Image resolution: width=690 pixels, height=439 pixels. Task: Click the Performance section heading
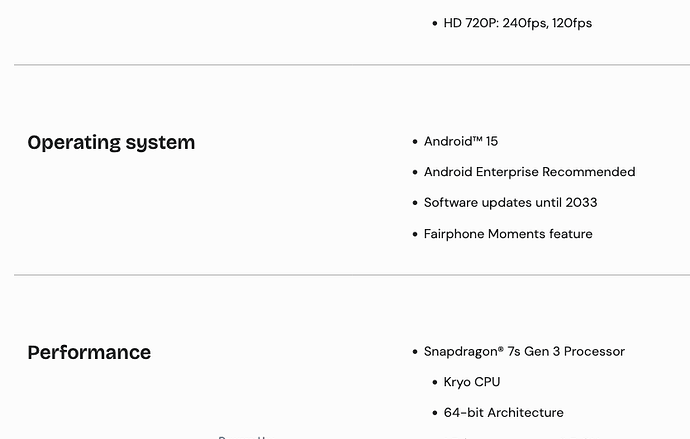point(89,353)
